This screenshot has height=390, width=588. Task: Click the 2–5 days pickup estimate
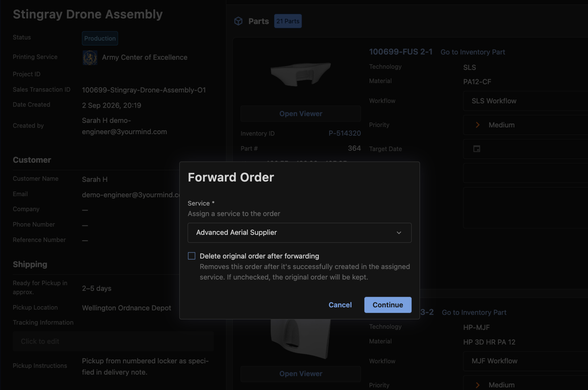click(97, 289)
